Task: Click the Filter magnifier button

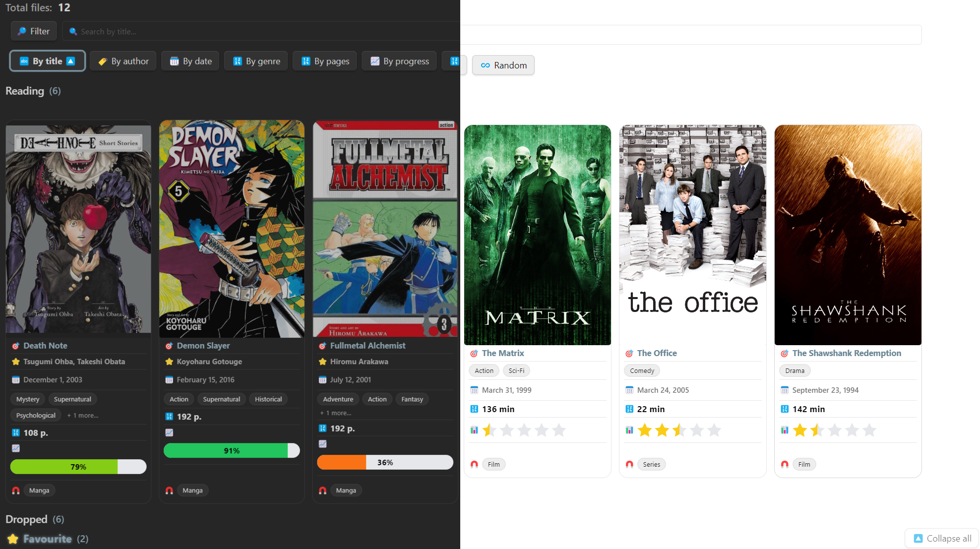Action: (x=34, y=31)
